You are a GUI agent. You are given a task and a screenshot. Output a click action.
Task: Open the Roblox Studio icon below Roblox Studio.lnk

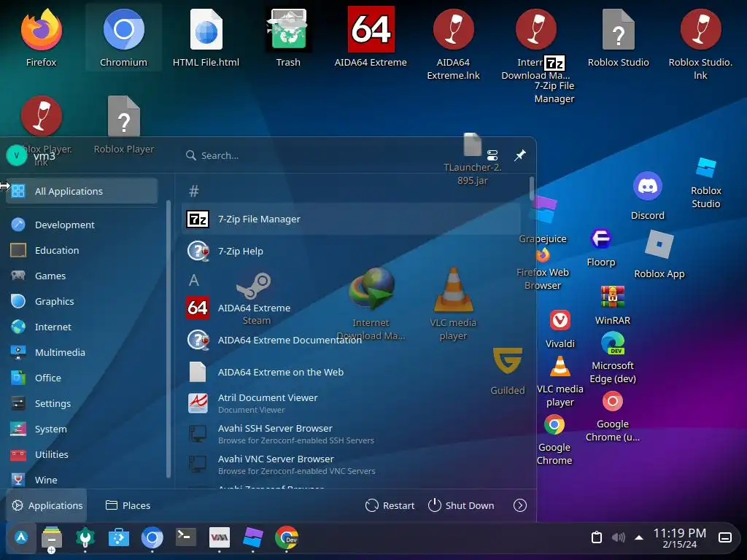click(x=705, y=183)
